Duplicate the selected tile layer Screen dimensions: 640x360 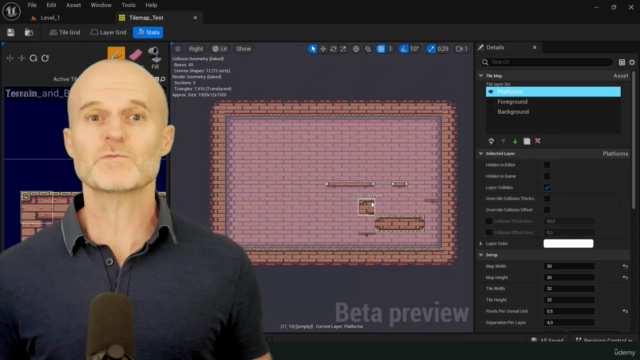(x=527, y=141)
